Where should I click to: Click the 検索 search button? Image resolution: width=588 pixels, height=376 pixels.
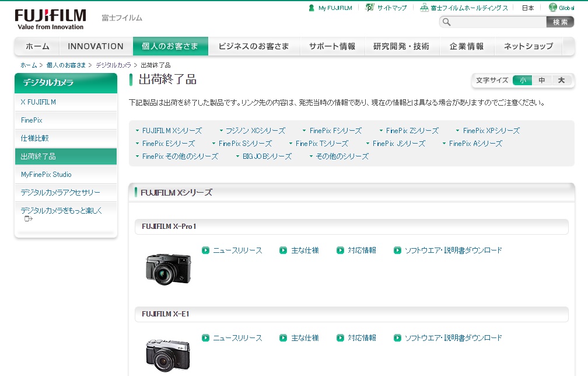(560, 22)
